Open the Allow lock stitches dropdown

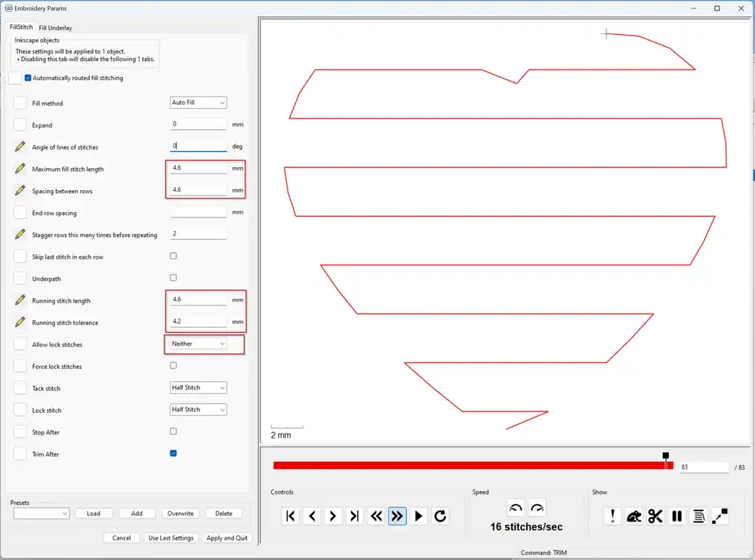pos(199,344)
